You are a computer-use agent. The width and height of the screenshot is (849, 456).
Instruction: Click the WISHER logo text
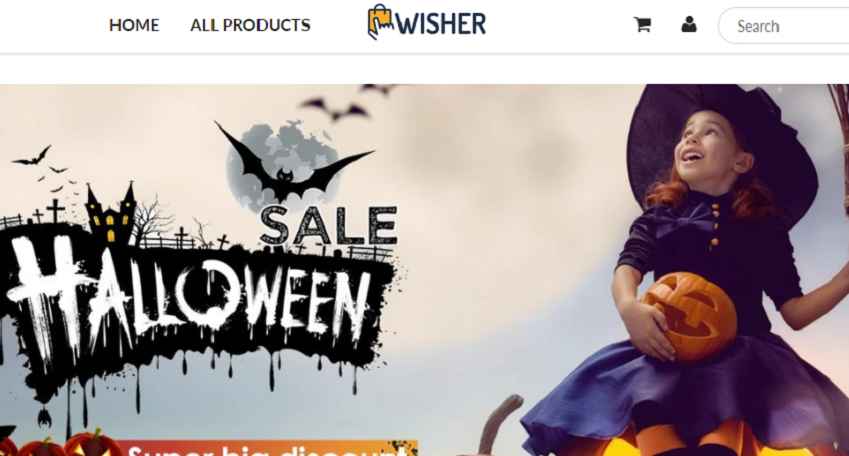point(441,24)
